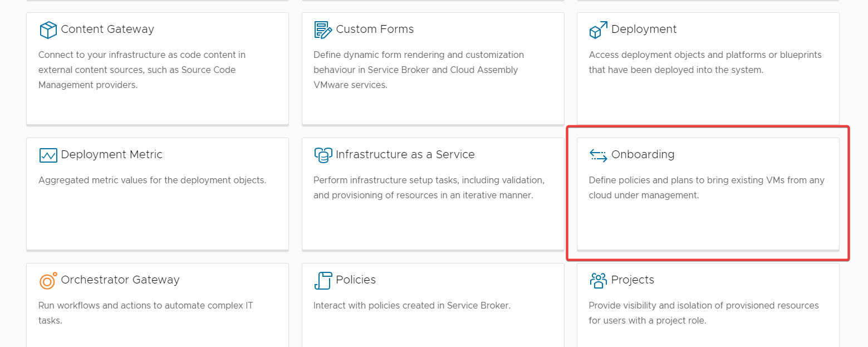Click the Onboarding arrows icon
The image size is (868, 347).
tap(599, 155)
